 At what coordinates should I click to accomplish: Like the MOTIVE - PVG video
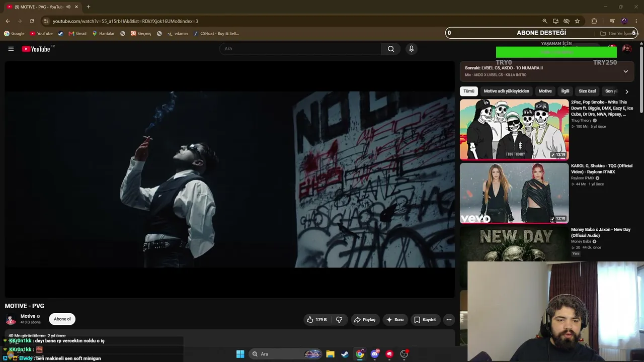[317, 320]
